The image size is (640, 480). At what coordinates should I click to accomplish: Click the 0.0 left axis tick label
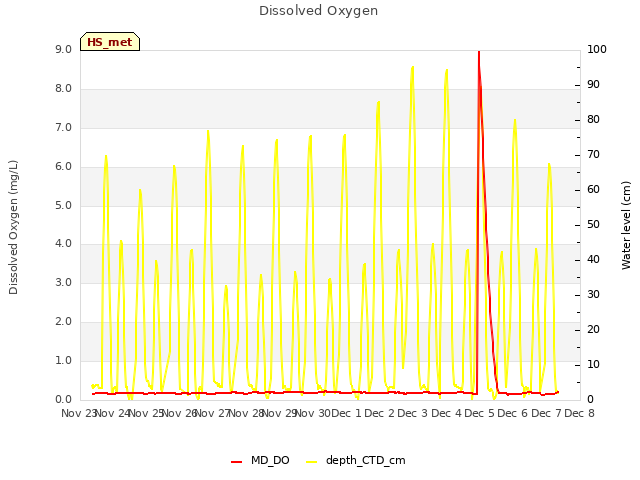coord(63,400)
